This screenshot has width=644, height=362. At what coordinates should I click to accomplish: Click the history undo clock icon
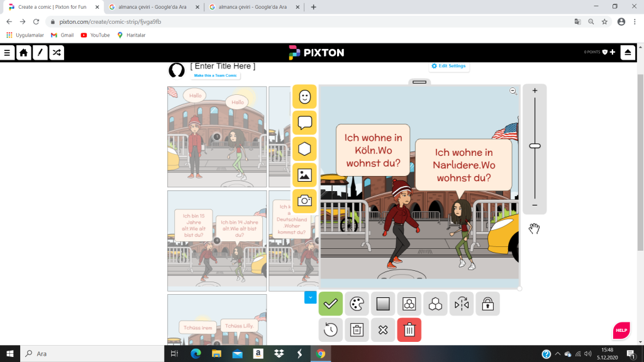pyautogui.click(x=331, y=330)
